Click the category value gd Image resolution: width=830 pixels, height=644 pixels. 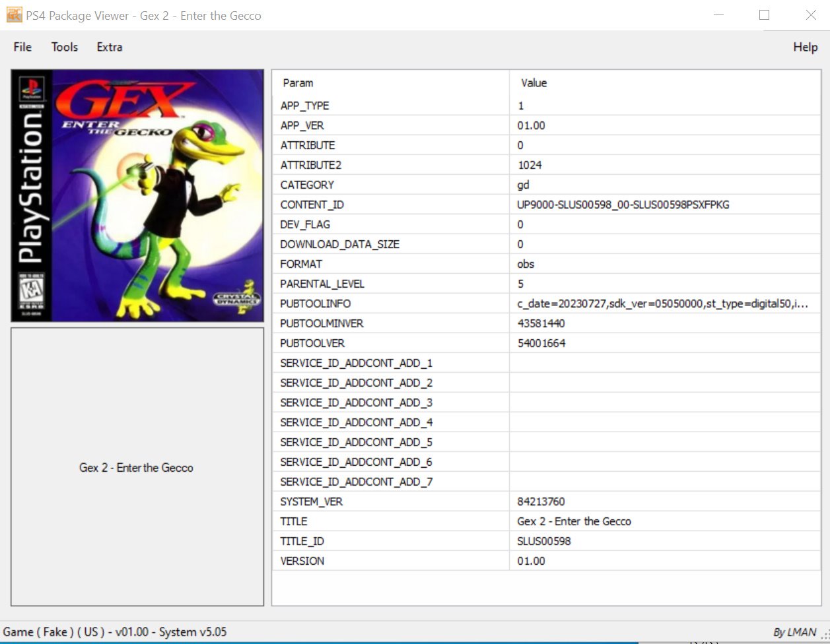(x=523, y=185)
